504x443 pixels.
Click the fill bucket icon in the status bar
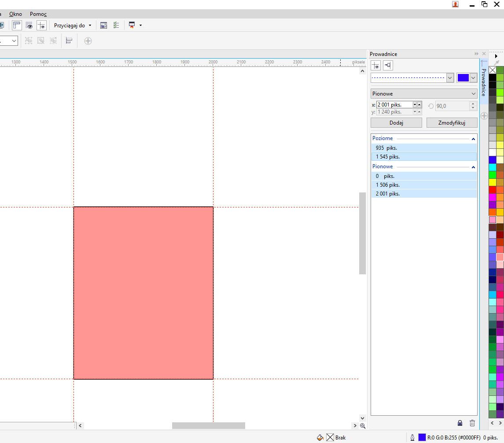click(x=320, y=438)
